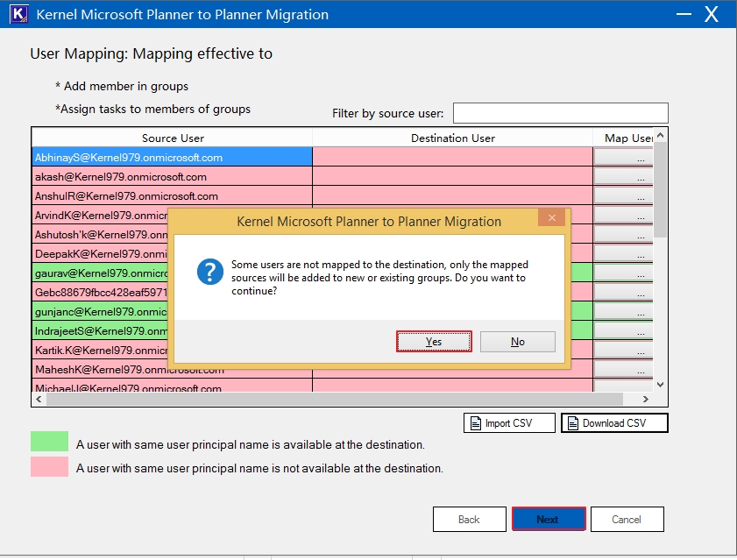This screenshot has height=560, width=737.
Task: Minimize the Kernel migration window
Action: pyautogui.click(x=684, y=14)
